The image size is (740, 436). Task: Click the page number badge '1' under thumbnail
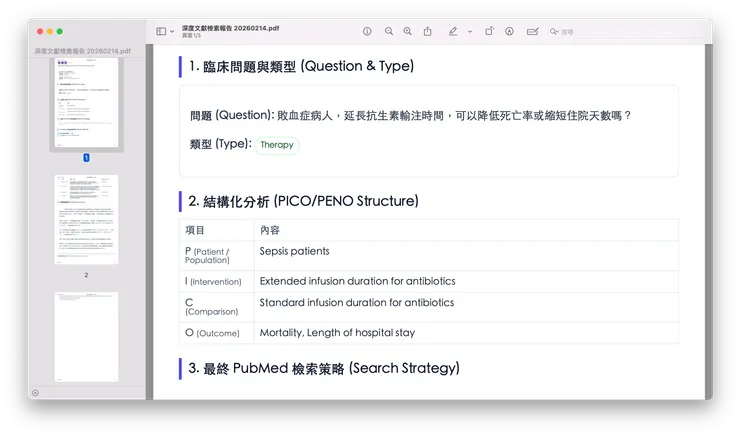tap(86, 158)
